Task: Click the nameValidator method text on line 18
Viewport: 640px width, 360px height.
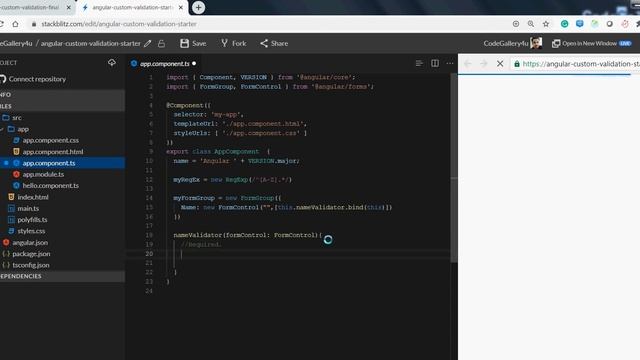Action: click(198, 235)
